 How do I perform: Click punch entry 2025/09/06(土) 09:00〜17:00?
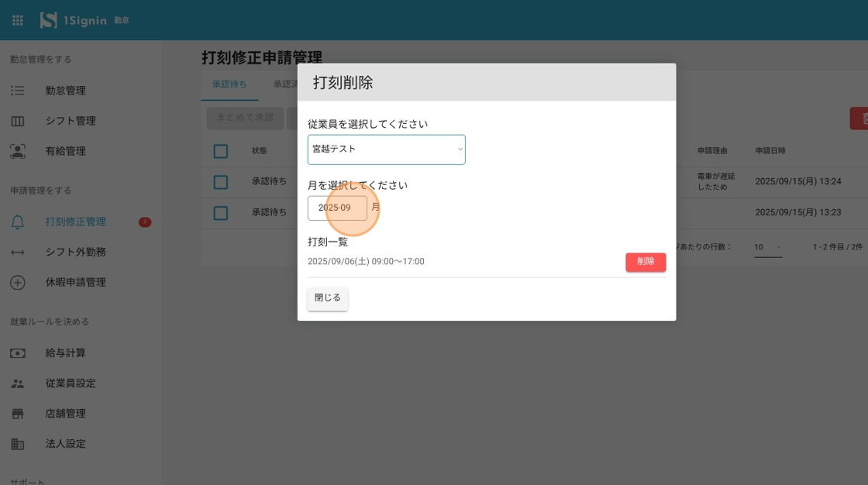[366, 262]
